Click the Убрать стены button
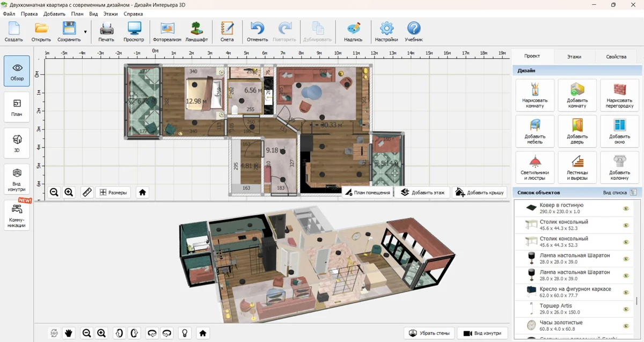 coord(429,333)
